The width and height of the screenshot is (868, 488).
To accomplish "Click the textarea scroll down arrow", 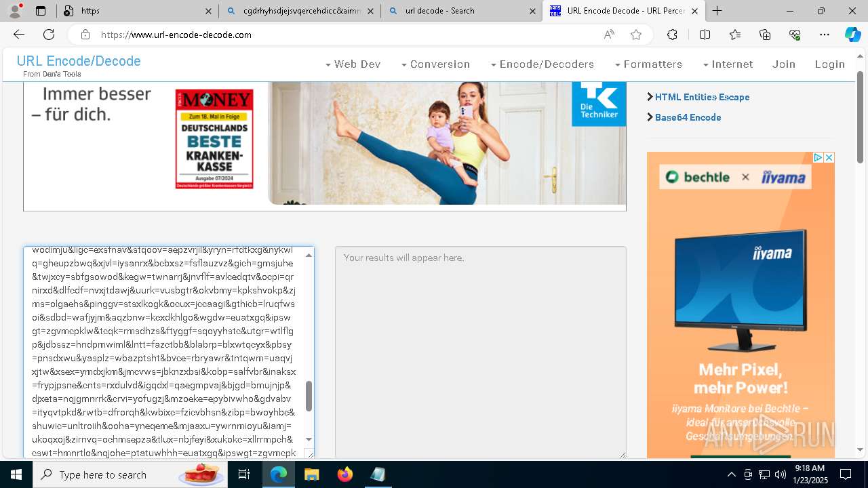I will coord(309,440).
